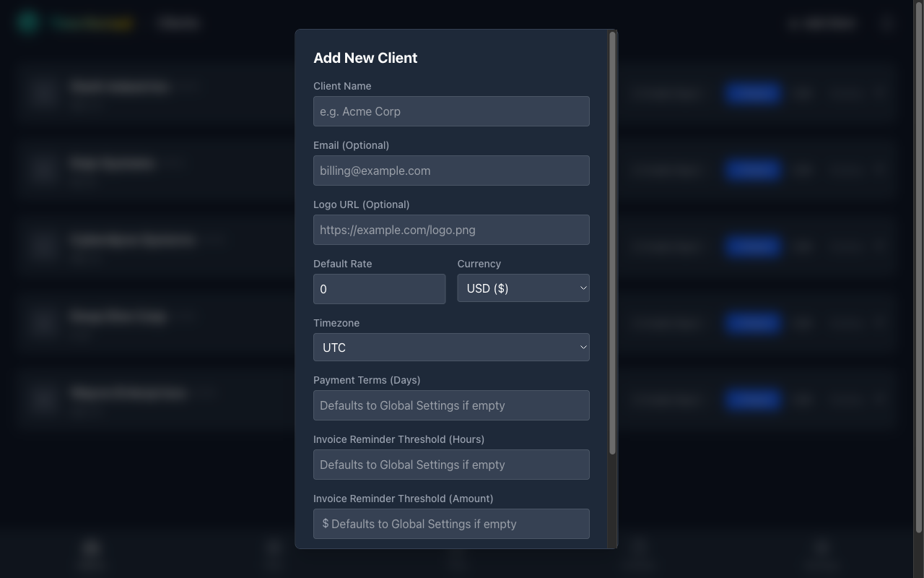Image resolution: width=924 pixels, height=578 pixels.
Task: Click the button in the top-right header area
Action: 821,22
